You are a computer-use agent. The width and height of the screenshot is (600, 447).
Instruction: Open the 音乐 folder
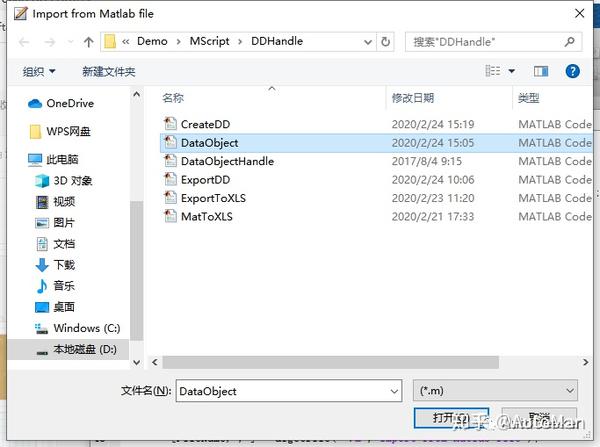(x=55, y=286)
